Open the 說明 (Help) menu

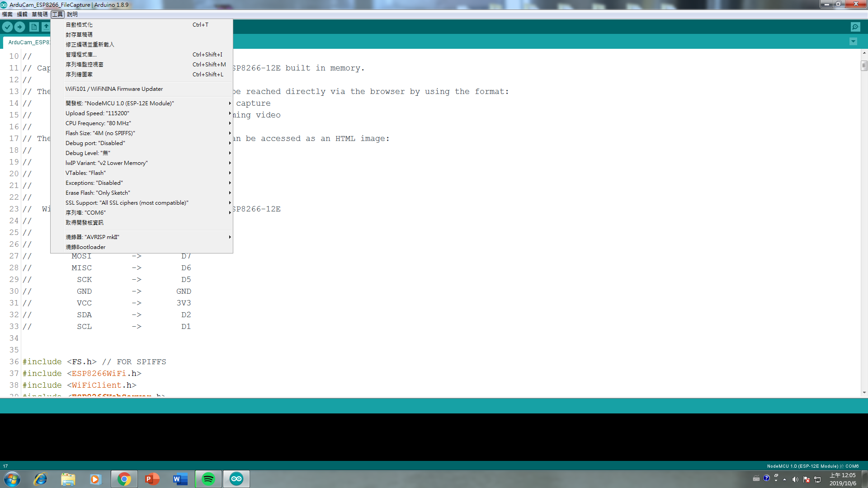[72, 14]
